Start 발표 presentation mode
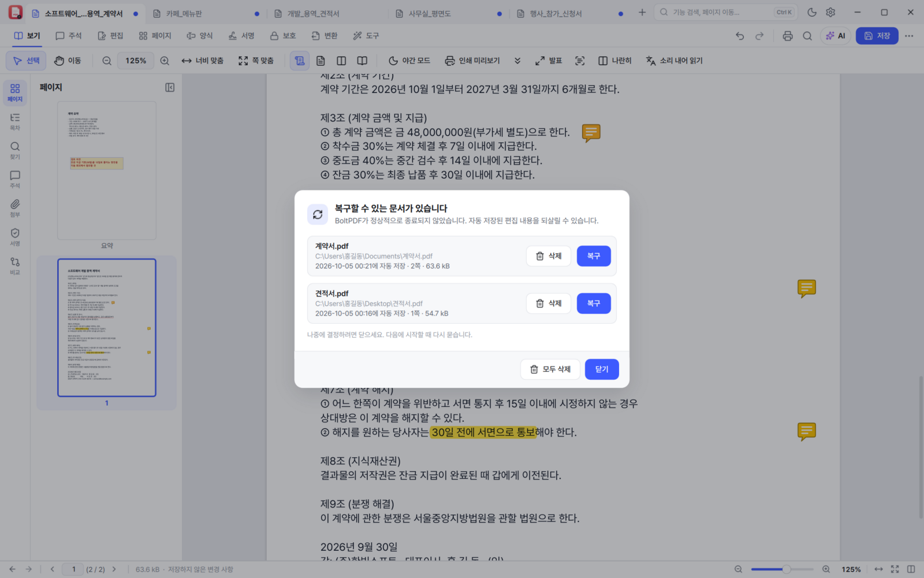The width and height of the screenshot is (924, 578). click(x=549, y=61)
